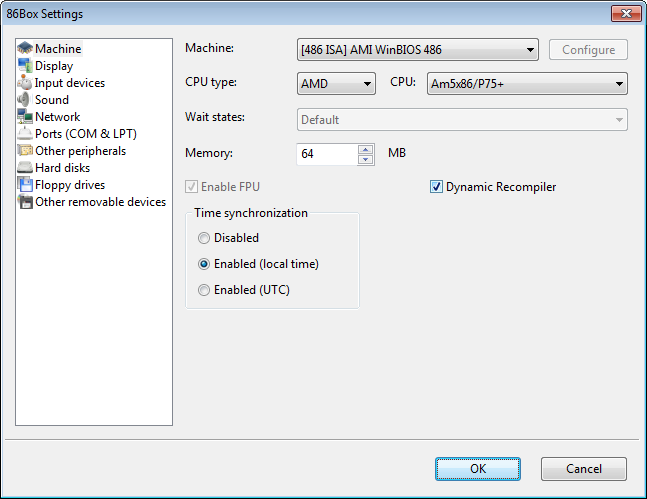Viewport: 647px width, 499px height.
Task: Open the Machine model dropdown
Action: point(418,50)
